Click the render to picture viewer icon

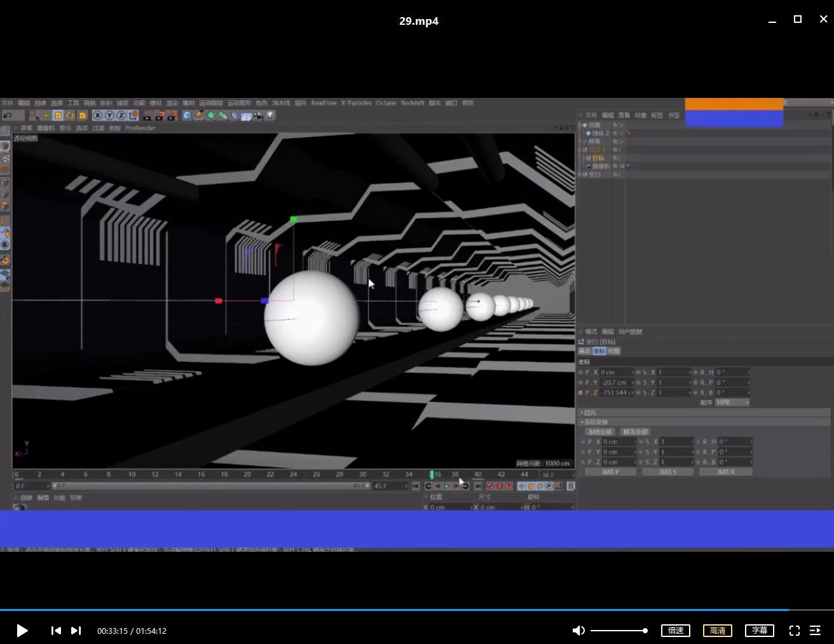[160, 116]
